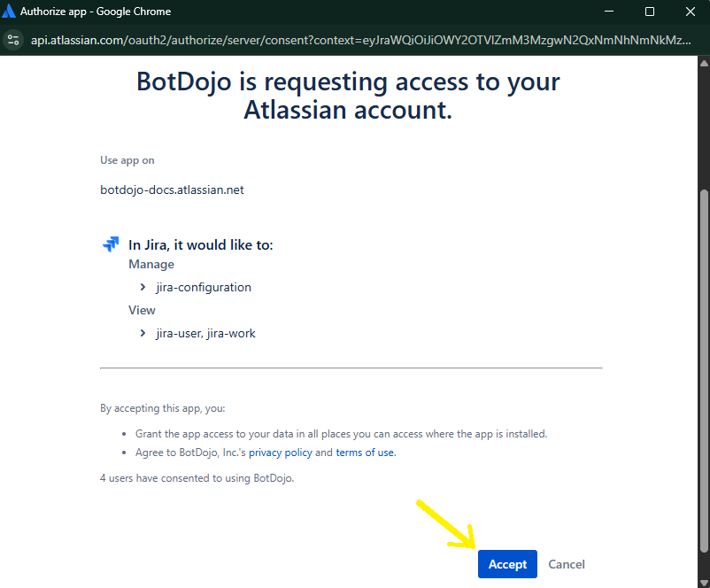Click the scrollbar up arrow
This screenshot has height=588, width=710.
point(704,63)
